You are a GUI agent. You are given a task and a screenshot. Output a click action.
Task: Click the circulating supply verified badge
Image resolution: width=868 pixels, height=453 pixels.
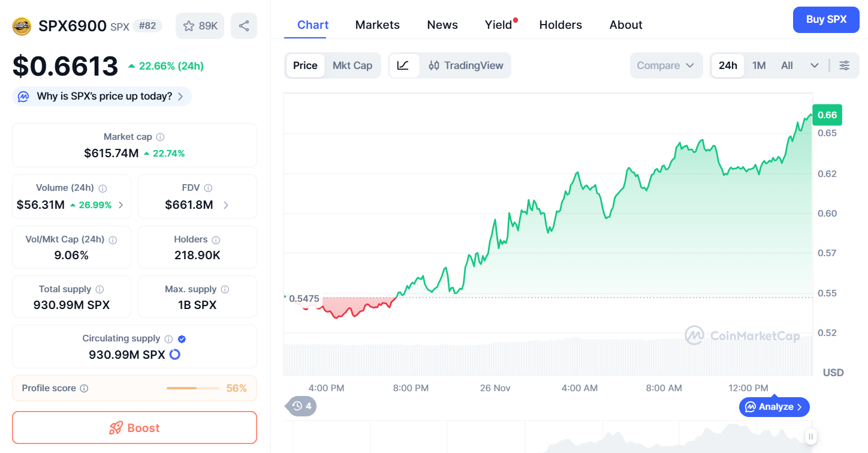[182, 339]
